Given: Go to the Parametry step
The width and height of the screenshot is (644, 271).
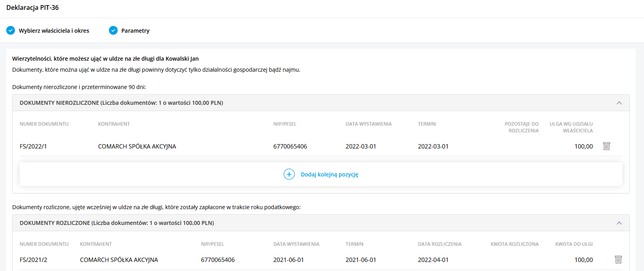Looking at the screenshot, I should 135,31.
